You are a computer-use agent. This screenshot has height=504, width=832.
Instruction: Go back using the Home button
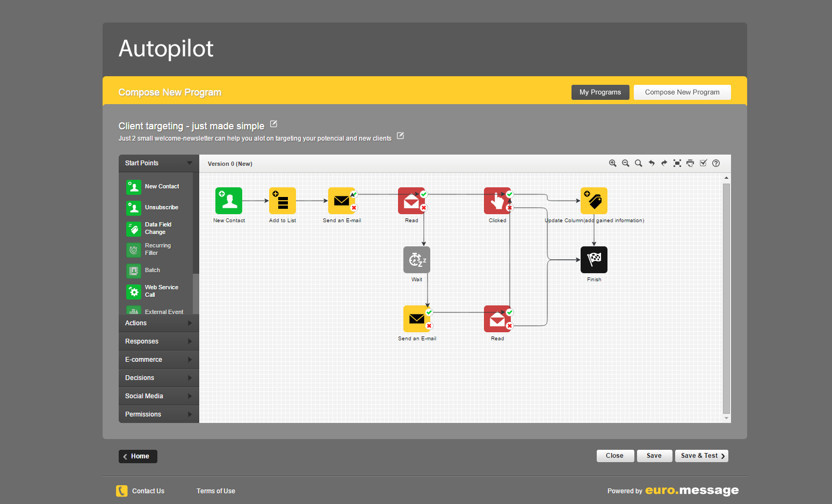(138, 456)
